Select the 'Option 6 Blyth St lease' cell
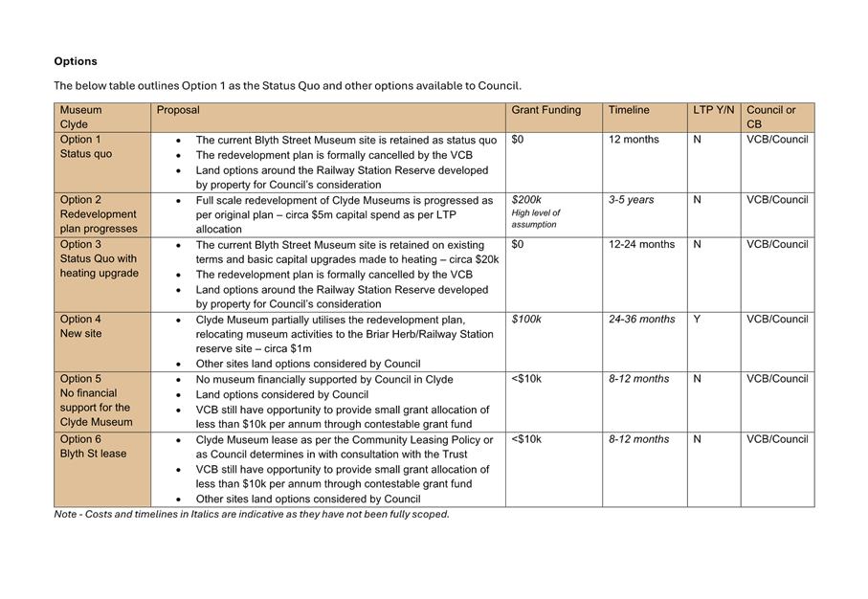 (102, 469)
